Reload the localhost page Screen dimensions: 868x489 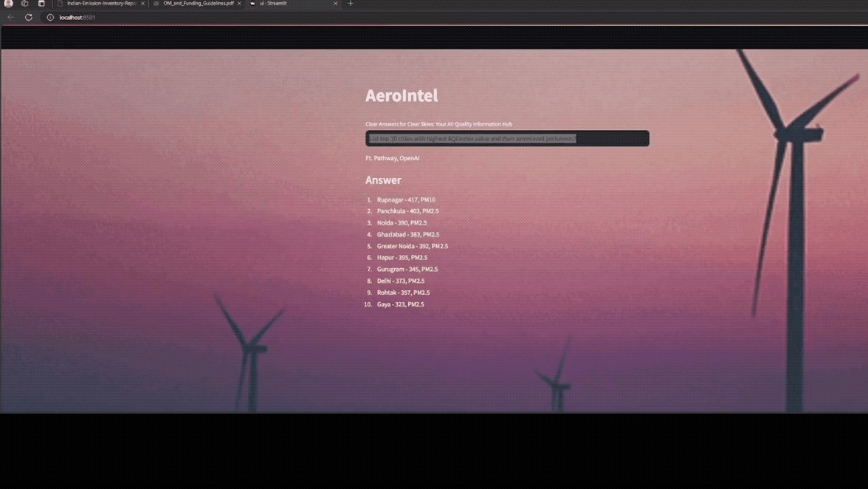click(29, 17)
